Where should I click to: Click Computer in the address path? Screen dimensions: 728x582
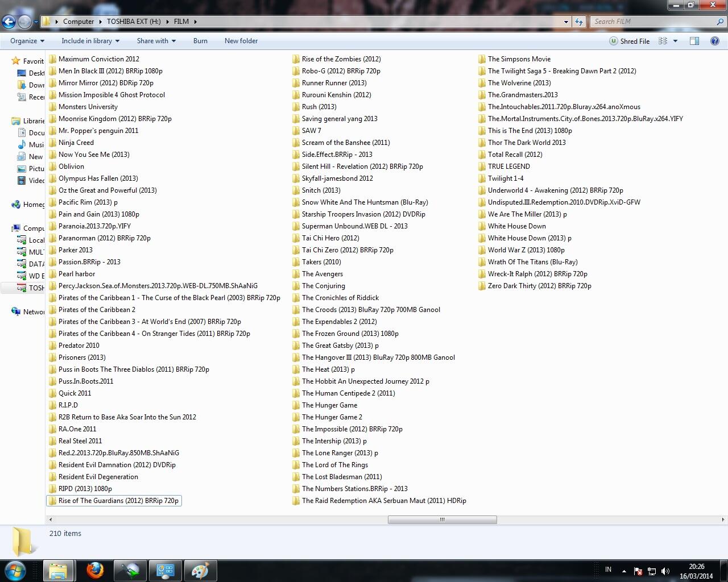78,22
